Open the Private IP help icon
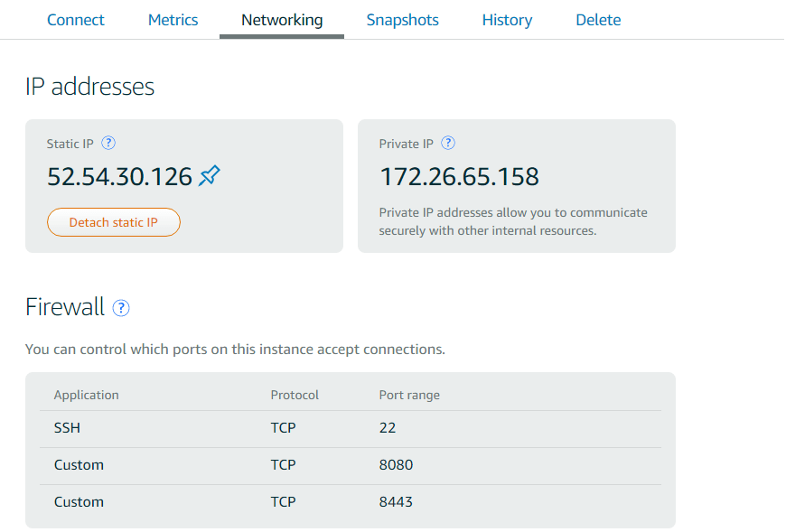The height and width of the screenshot is (532, 786). point(447,144)
